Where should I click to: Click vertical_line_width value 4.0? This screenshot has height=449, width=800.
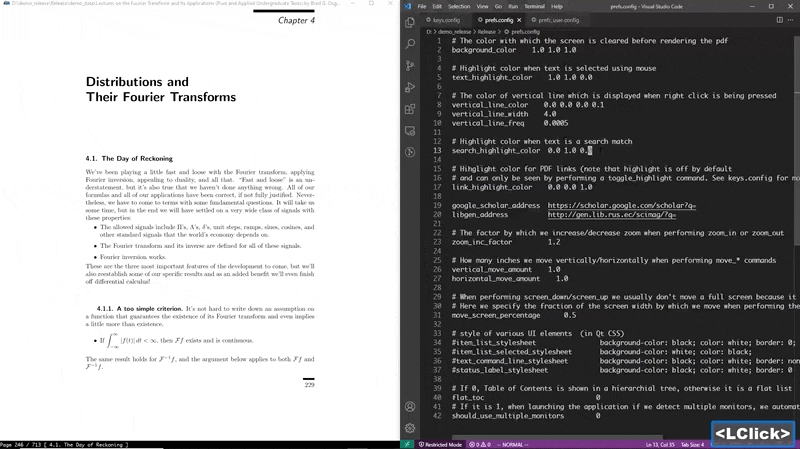point(549,114)
